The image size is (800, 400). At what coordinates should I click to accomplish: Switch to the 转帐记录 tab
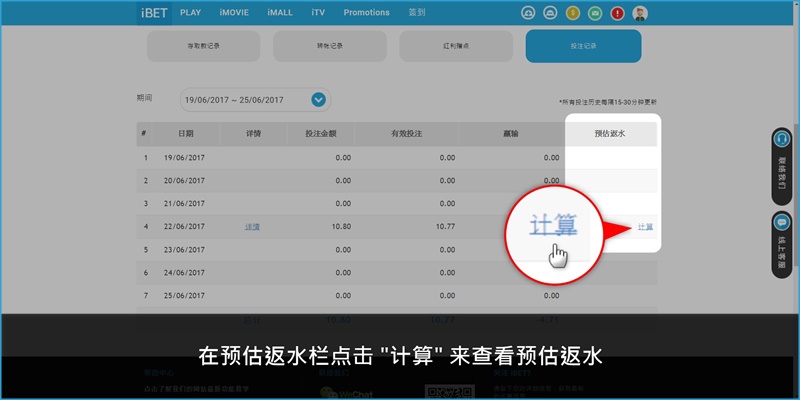(330, 46)
